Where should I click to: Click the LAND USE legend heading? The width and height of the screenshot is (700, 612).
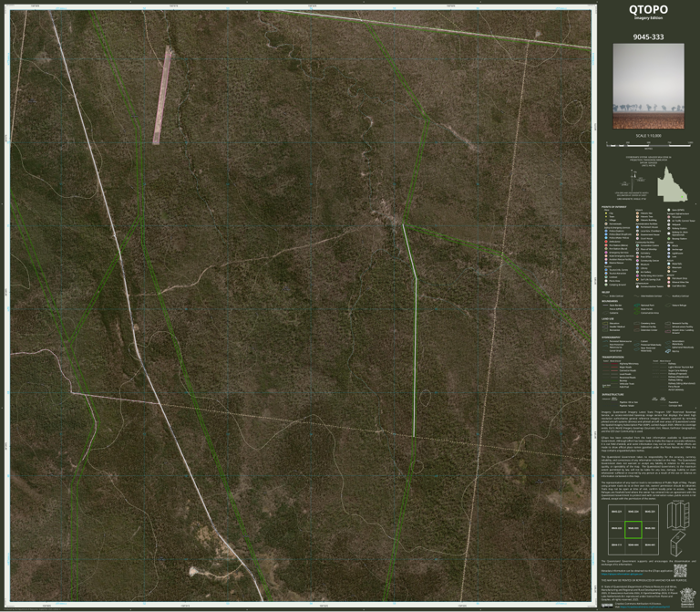click(608, 319)
